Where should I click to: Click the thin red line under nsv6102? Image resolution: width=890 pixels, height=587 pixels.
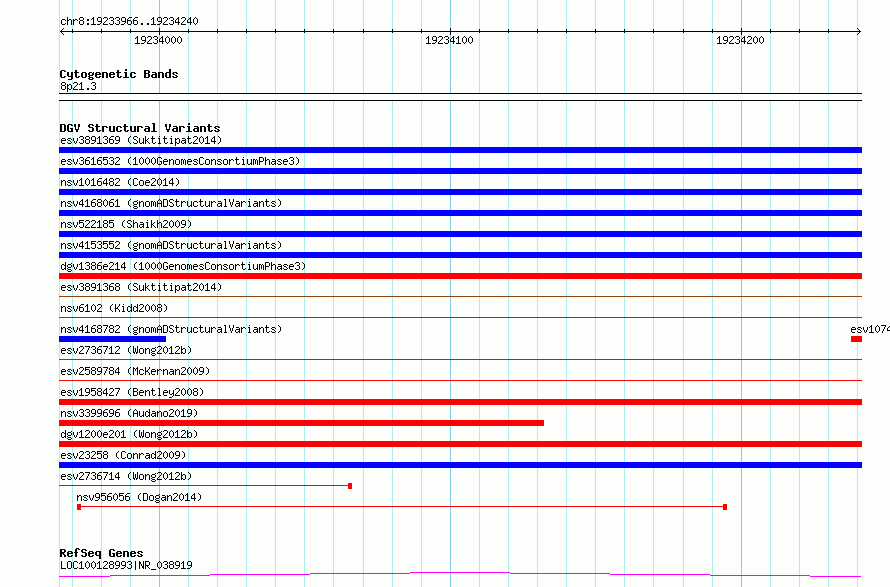tap(460, 317)
